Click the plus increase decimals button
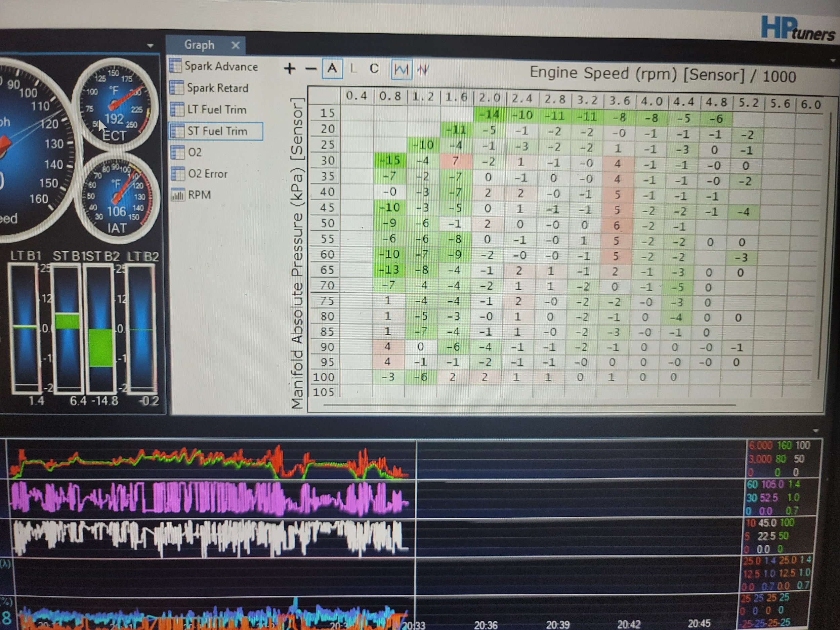Image resolution: width=840 pixels, height=630 pixels. [289, 69]
